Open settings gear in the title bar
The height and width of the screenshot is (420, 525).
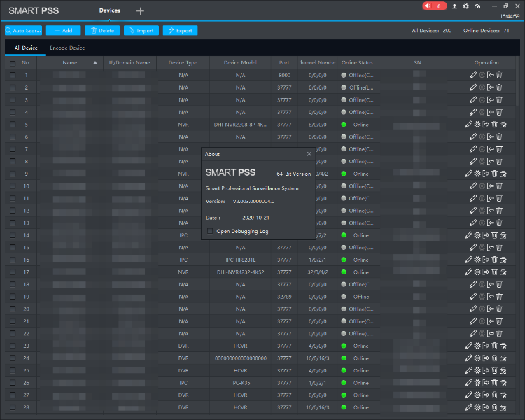[465, 6]
